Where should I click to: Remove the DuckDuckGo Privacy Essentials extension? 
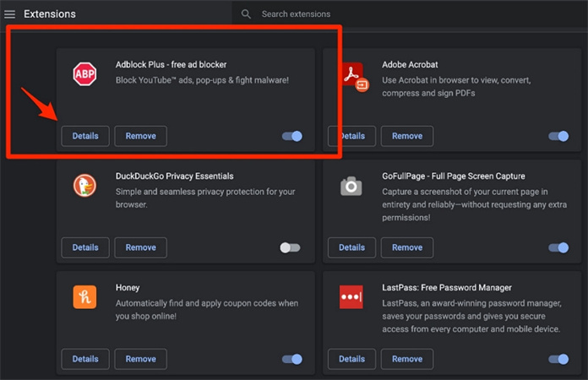pos(140,247)
